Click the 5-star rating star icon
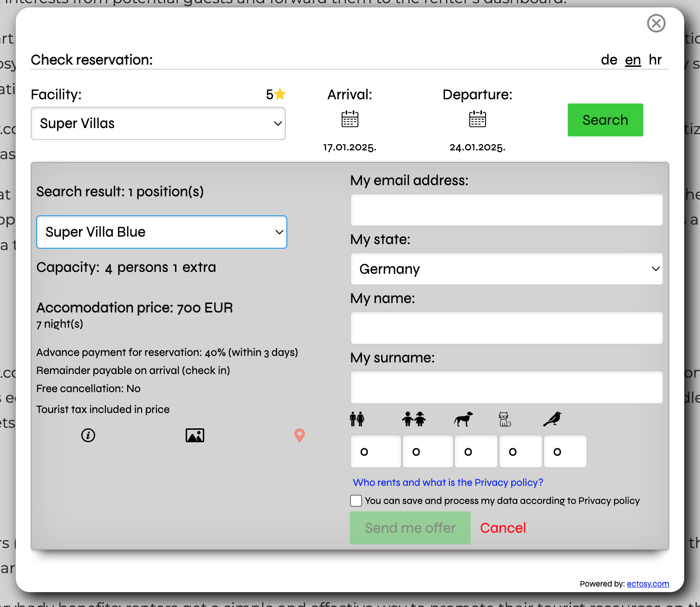This screenshot has width=700, height=607. (x=280, y=94)
